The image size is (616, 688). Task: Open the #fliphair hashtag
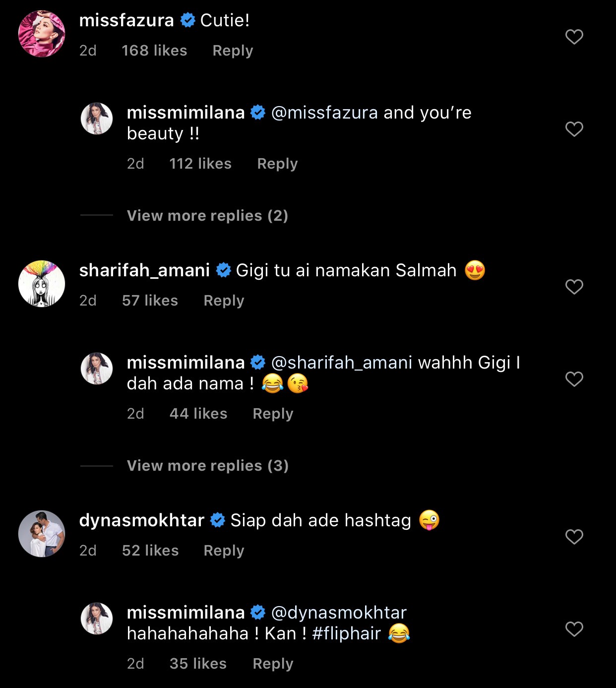(x=347, y=634)
